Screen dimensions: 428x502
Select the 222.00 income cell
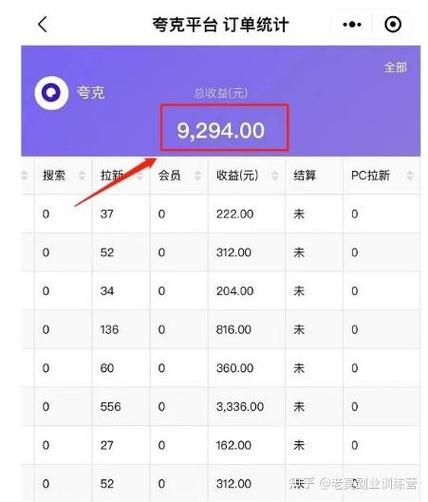click(x=235, y=214)
